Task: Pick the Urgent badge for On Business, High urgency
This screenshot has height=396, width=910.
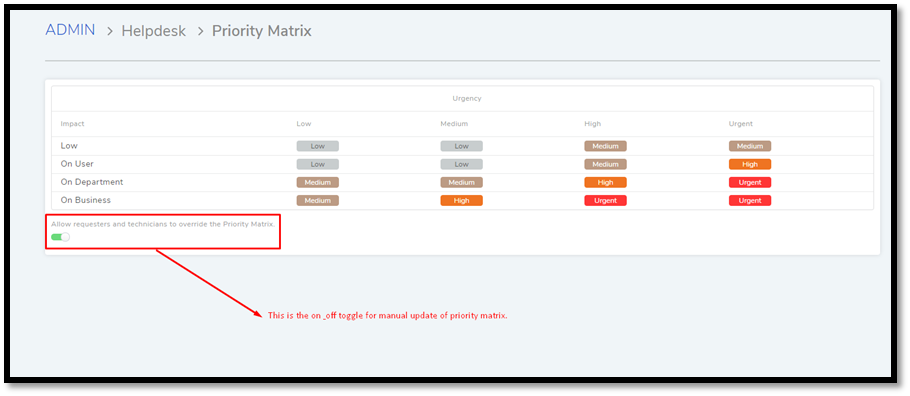Action: tap(605, 200)
